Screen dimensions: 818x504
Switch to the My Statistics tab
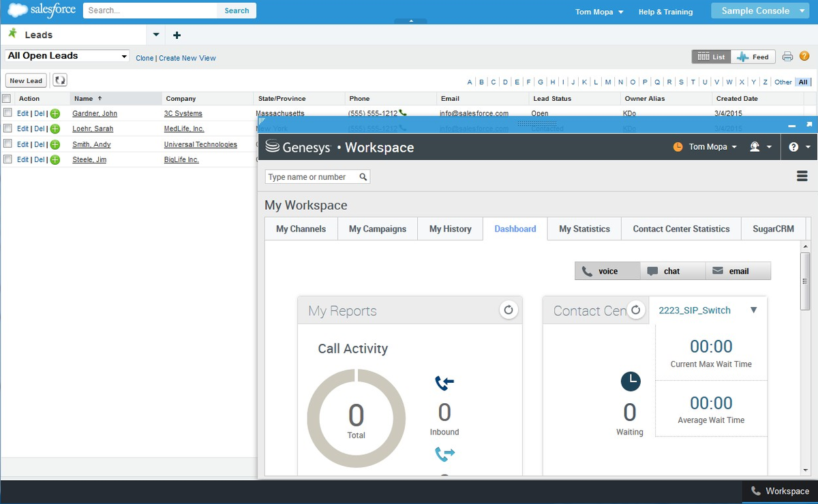point(584,229)
